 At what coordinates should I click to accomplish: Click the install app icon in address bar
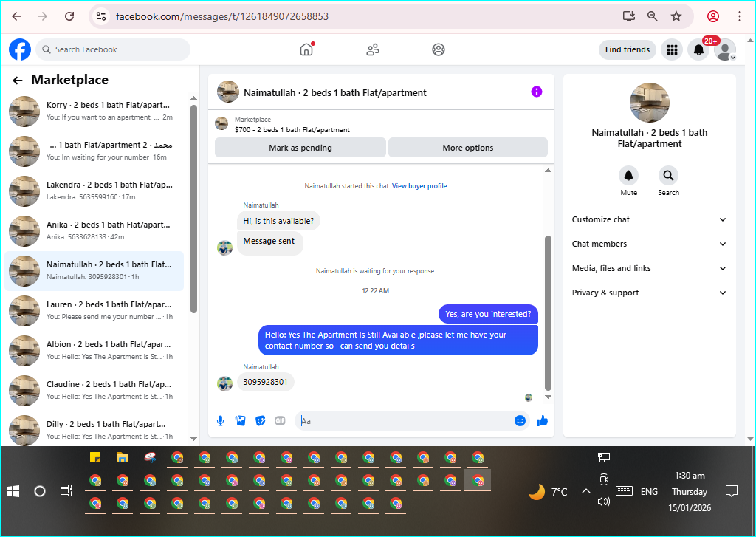(629, 16)
